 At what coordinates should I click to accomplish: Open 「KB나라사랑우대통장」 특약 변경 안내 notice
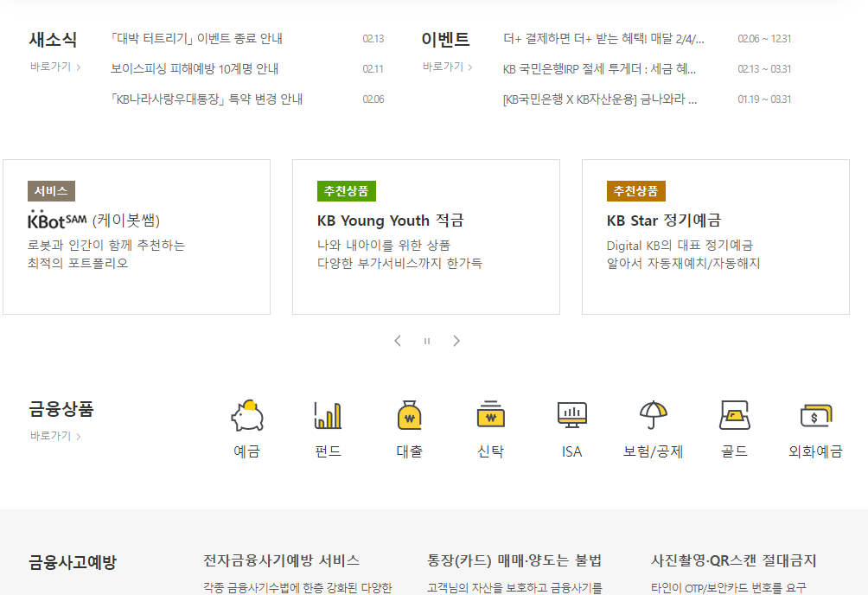[x=207, y=99]
